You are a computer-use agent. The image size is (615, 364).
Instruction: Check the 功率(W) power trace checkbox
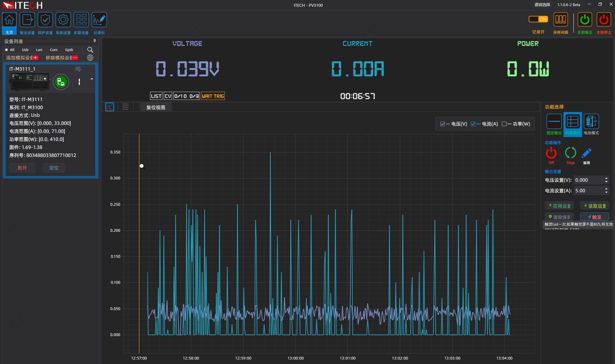tap(504, 124)
